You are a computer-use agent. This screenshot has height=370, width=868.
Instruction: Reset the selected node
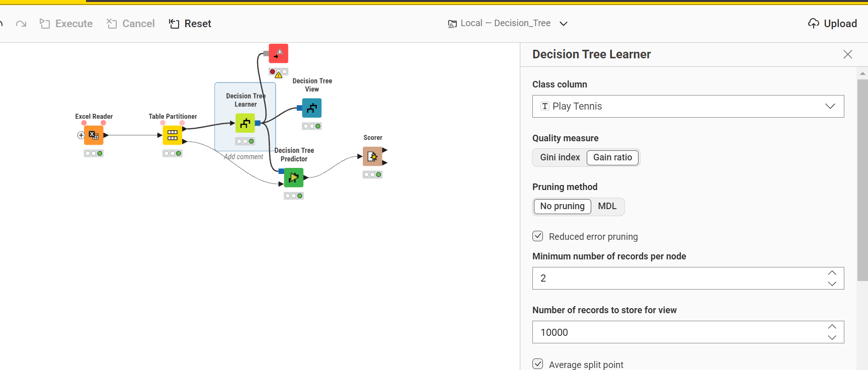pyautogui.click(x=190, y=24)
